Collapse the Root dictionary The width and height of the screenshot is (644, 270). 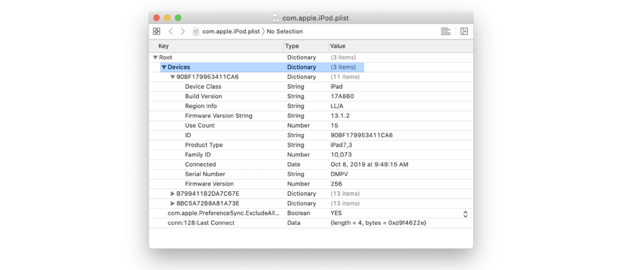pyautogui.click(x=155, y=57)
